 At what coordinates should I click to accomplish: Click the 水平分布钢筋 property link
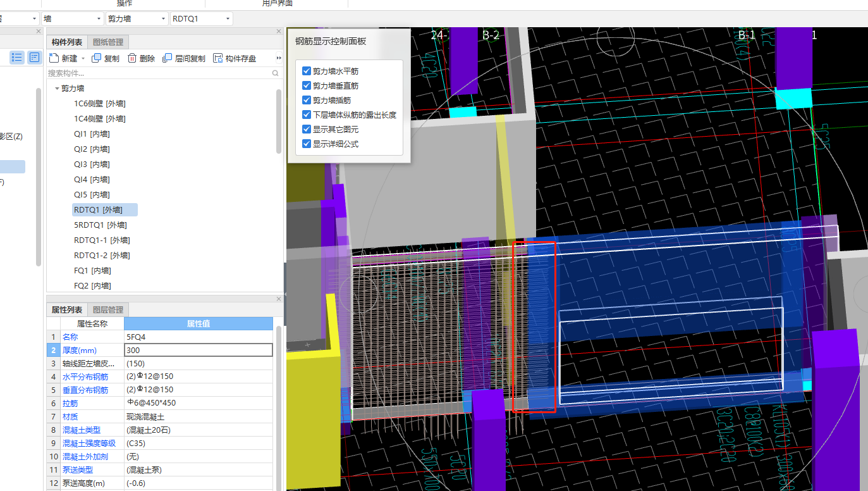click(85, 376)
